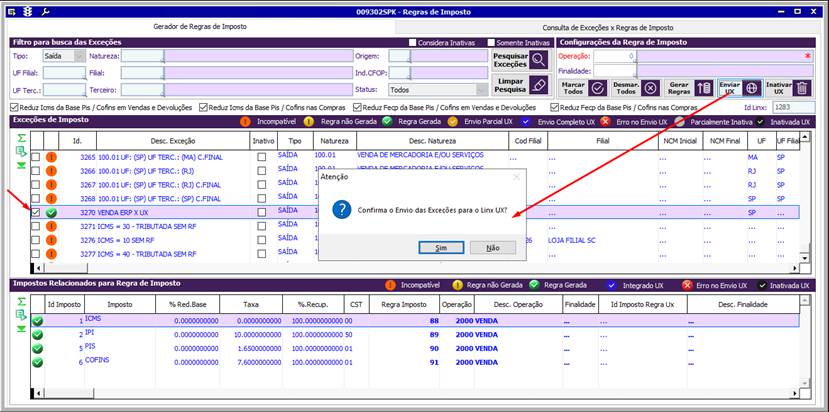This screenshot has width=829, height=412.
Task: Click the Natureza column header
Action: (335, 141)
